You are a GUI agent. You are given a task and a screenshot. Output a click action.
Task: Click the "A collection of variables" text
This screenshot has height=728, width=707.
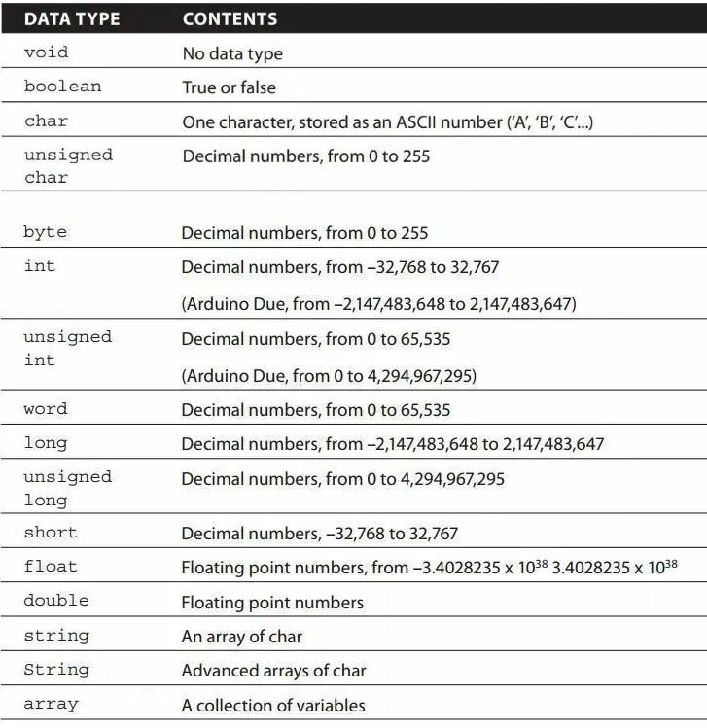coord(273,705)
